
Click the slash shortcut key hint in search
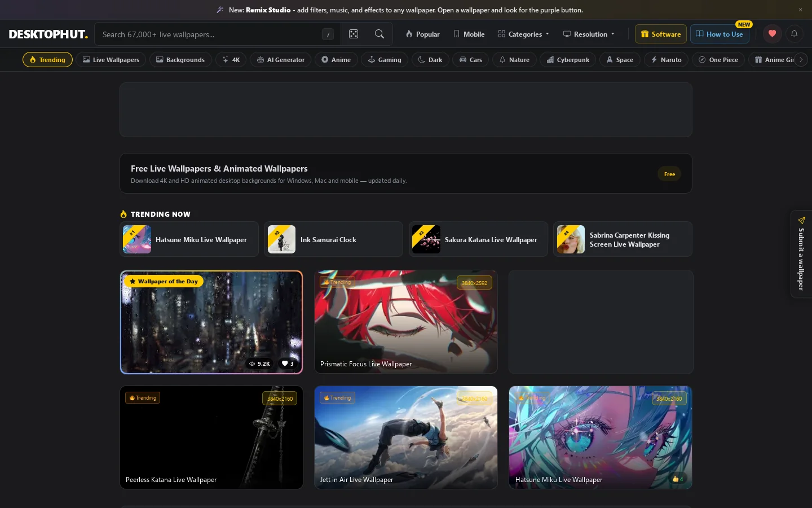pyautogui.click(x=328, y=34)
